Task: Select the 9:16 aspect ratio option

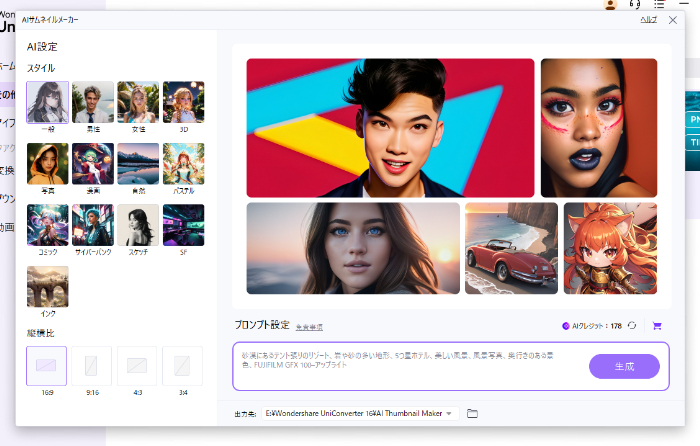Action: pos(92,366)
